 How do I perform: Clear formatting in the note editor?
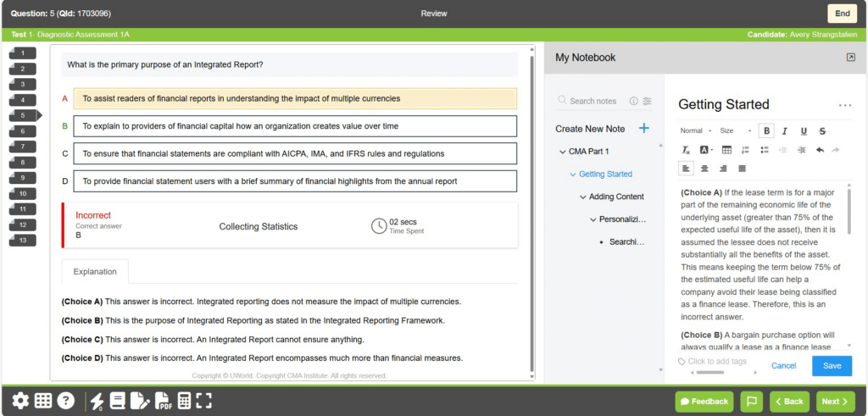tap(686, 150)
